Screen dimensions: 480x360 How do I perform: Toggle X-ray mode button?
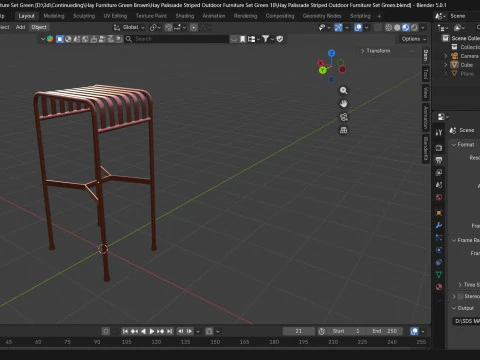coord(377,28)
